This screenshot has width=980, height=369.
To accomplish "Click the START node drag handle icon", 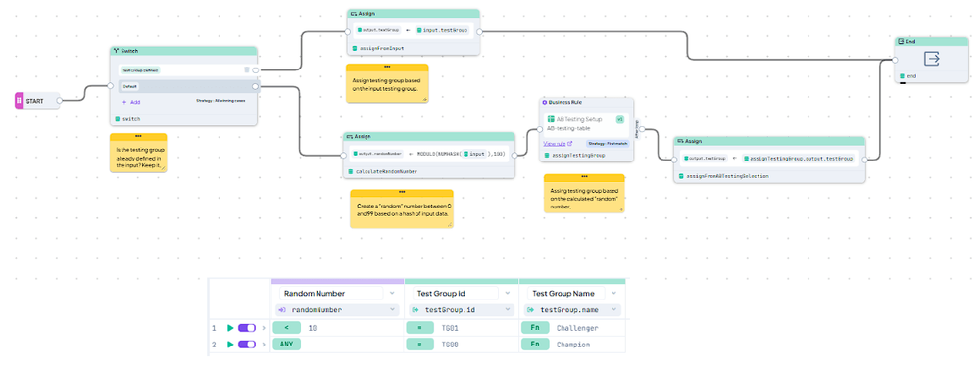I will pos(19,101).
